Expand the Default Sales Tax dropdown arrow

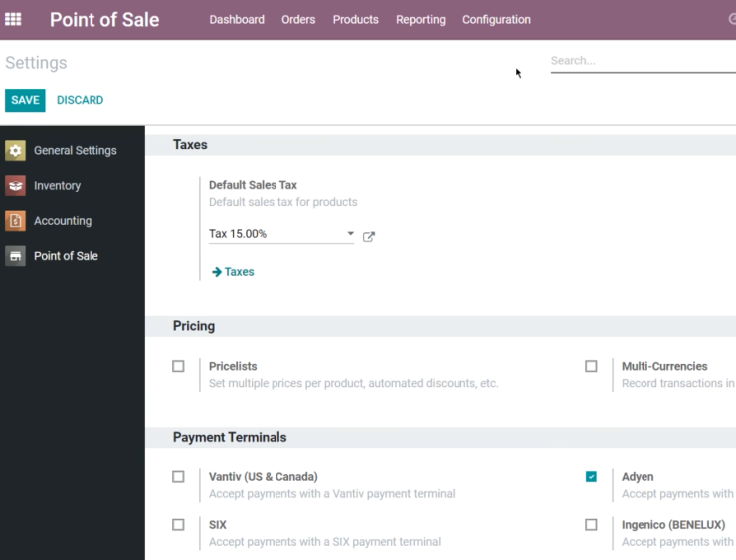(350, 234)
